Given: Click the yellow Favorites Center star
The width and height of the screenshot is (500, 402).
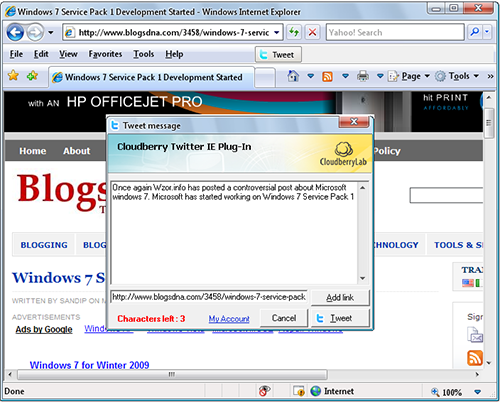Looking at the screenshot, I should [x=13, y=76].
